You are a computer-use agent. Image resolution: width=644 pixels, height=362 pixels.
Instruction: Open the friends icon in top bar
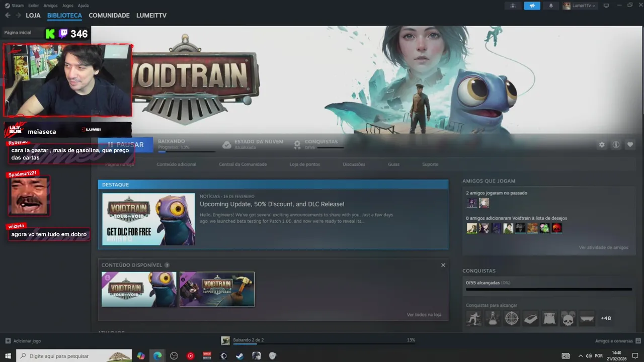point(513,6)
